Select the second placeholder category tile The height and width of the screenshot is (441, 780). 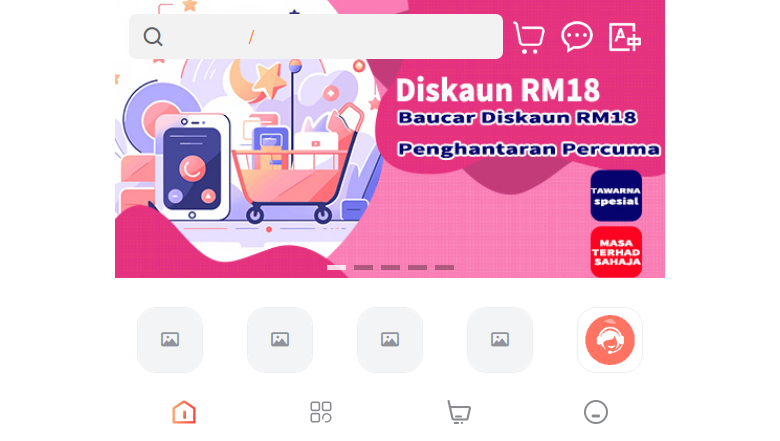[x=280, y=340]
